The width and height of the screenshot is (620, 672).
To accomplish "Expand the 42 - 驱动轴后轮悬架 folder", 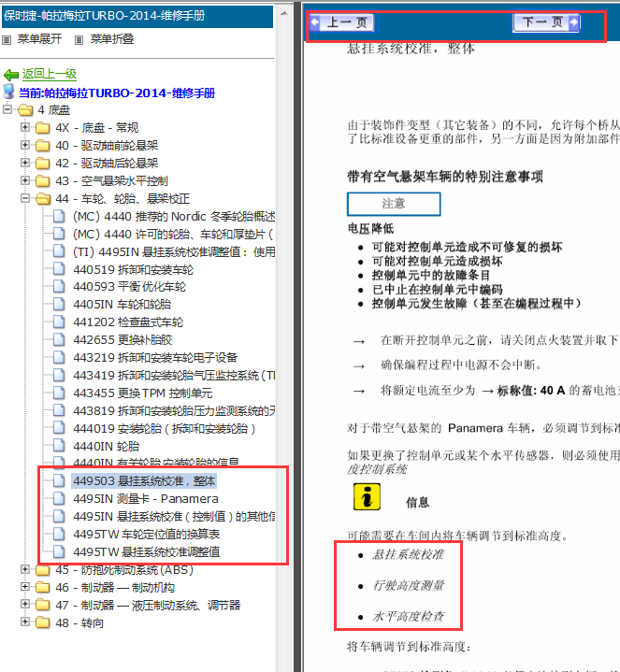I will point(25,163).
